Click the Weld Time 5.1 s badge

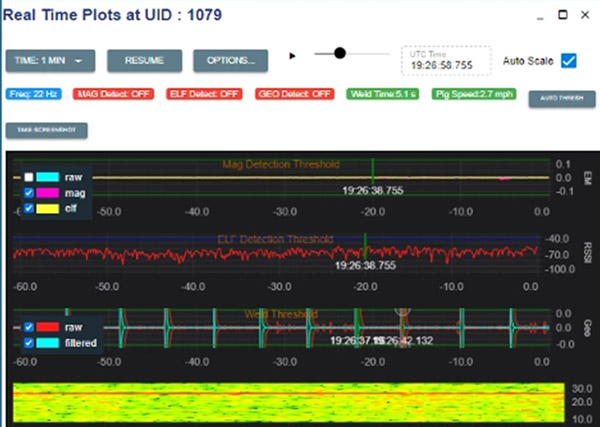pos(383,94)
